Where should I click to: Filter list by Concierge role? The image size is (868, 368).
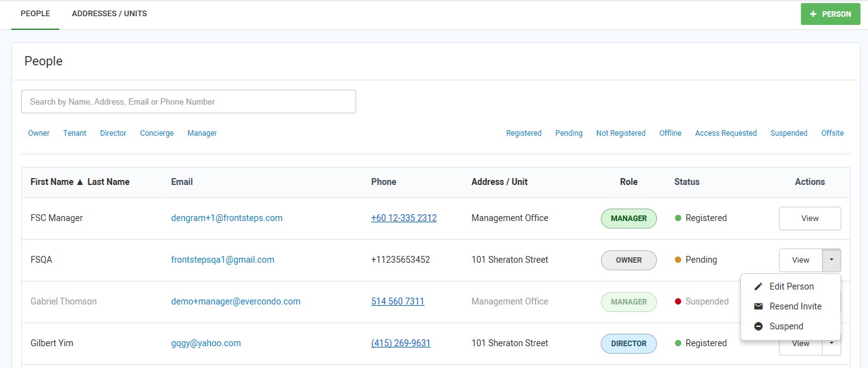point(157,133)
